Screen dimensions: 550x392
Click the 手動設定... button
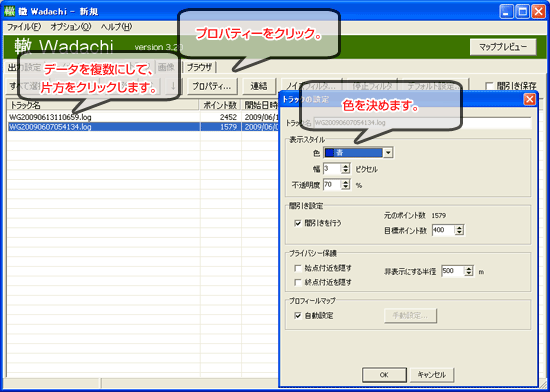410,316
